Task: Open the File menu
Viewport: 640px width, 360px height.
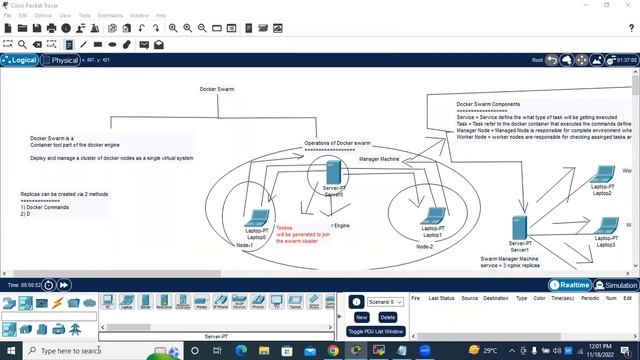Action: [x=7, y=16]
